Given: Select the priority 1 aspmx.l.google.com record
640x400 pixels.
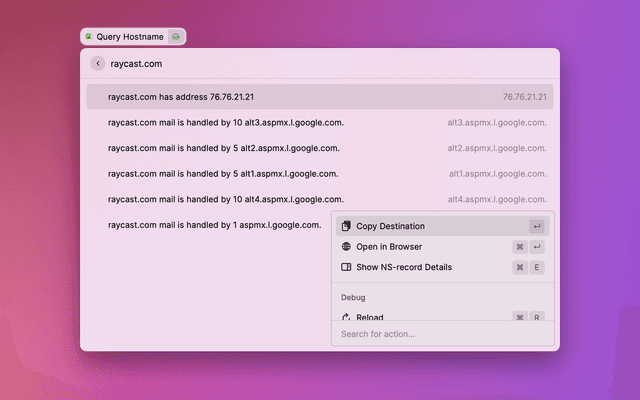Looking at the screenshot, I should [215, 225].
